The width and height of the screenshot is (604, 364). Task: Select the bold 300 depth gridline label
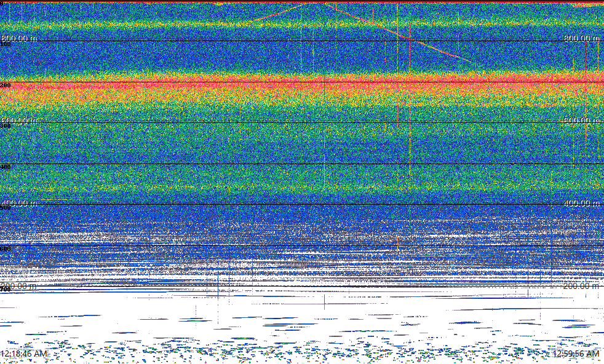pyautogui.click(x=6, y=126)
